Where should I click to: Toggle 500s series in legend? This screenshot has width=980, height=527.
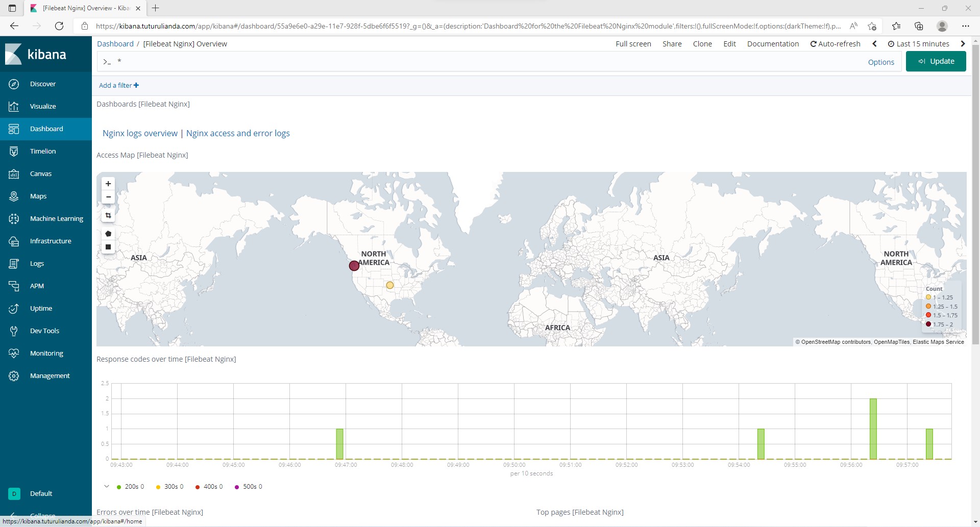(248, 487)
